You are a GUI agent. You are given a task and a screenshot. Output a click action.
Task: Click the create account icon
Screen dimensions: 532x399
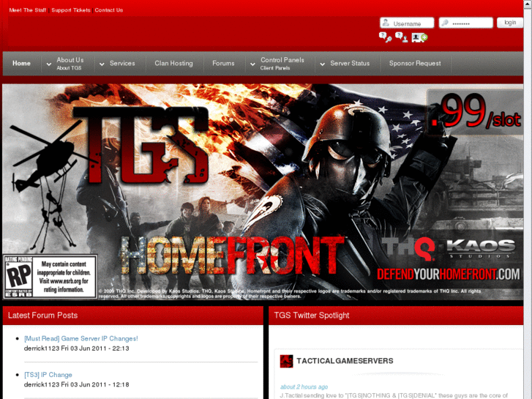coord(420,37)
